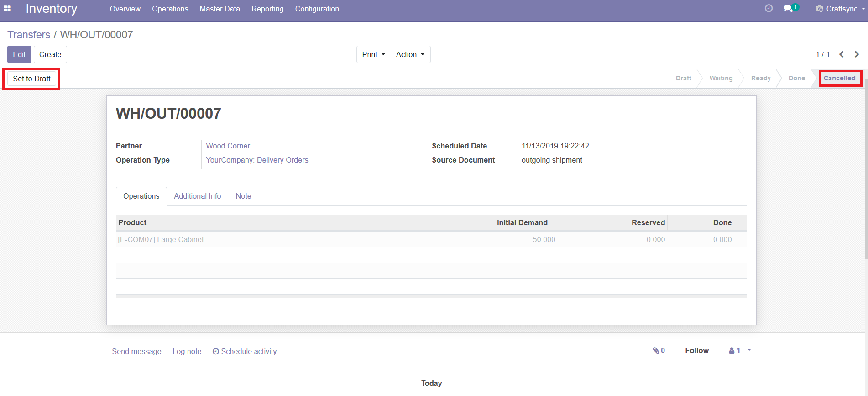
Task: Click the Edit button
Action: click(x=19, y=54)
